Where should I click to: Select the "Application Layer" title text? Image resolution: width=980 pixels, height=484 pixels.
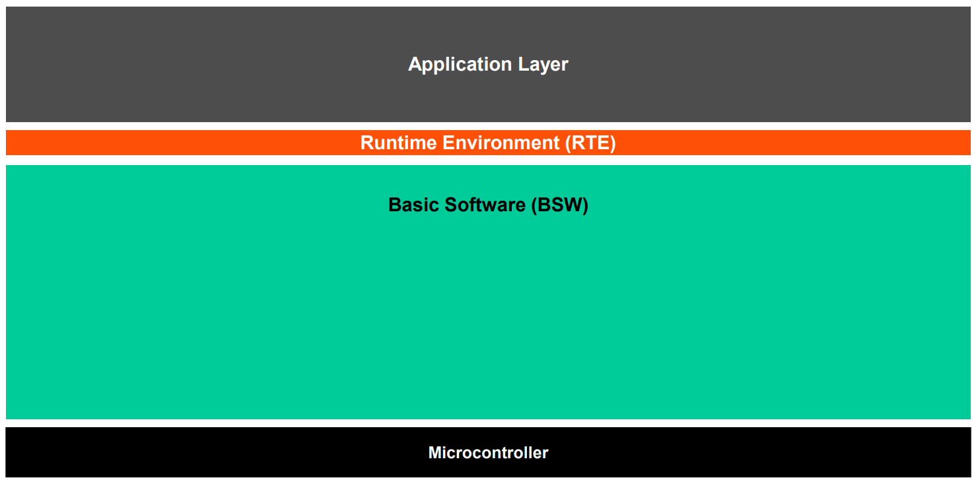coord(488,64)
